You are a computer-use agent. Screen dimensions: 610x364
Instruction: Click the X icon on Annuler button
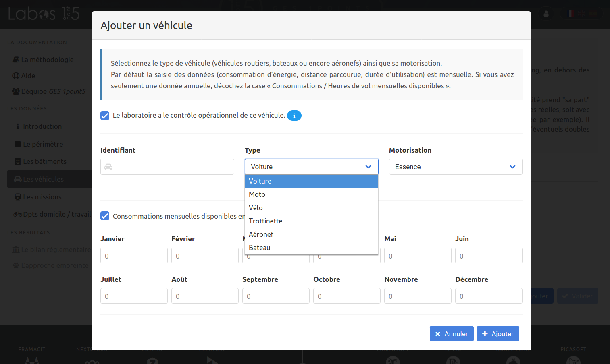tap(438, 334)
